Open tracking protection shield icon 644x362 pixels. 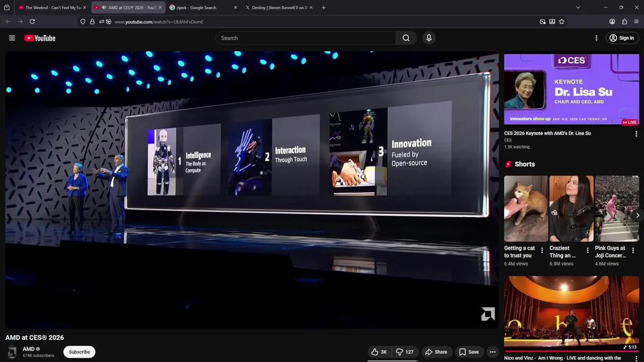pyautogui.click(x=83, y=22)
